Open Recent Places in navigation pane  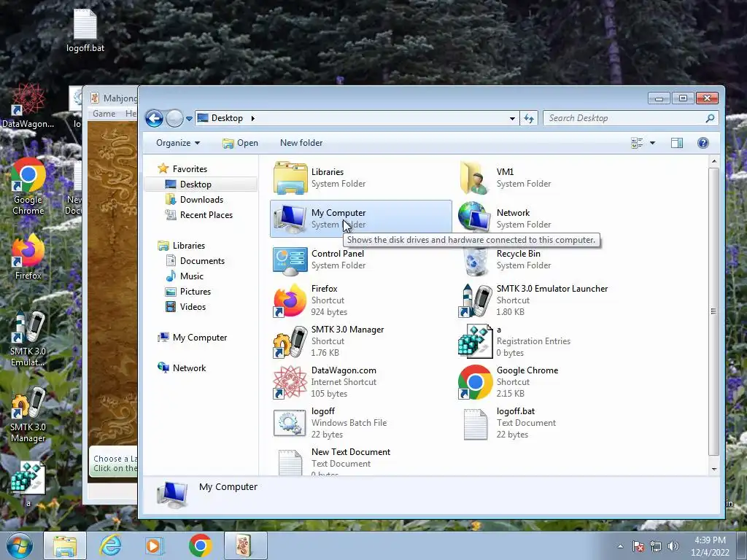coord(206,215)
